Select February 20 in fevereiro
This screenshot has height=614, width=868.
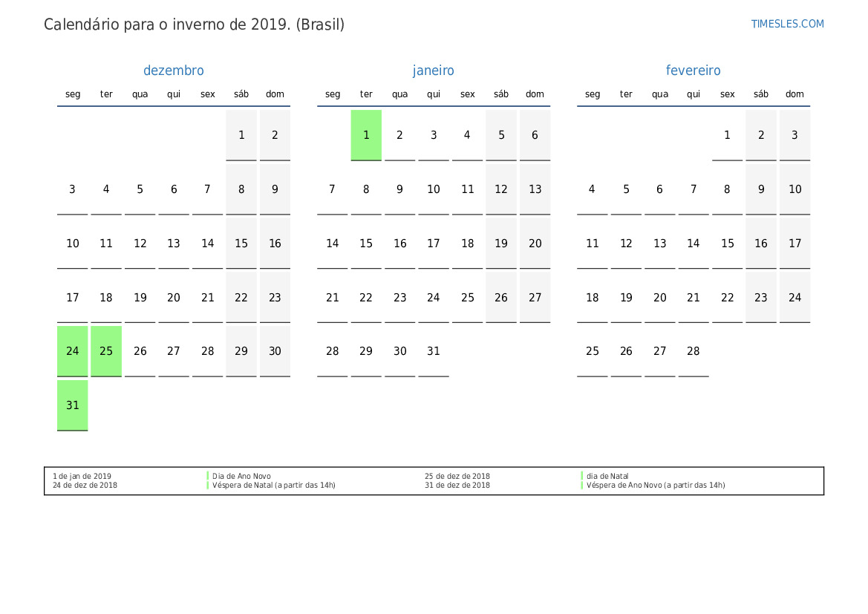pyautogui.click(x=660, y=298)
